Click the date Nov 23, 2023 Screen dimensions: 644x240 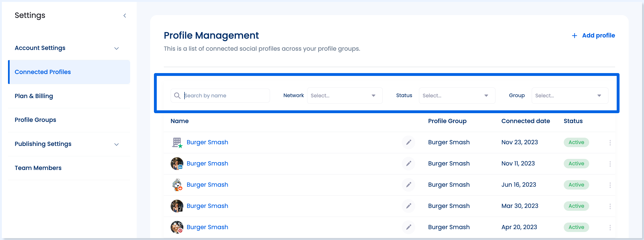coord(519,142)
